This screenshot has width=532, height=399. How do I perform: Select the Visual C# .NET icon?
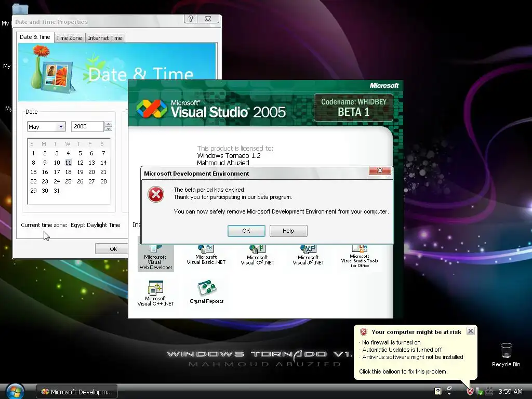pos(257,255)
